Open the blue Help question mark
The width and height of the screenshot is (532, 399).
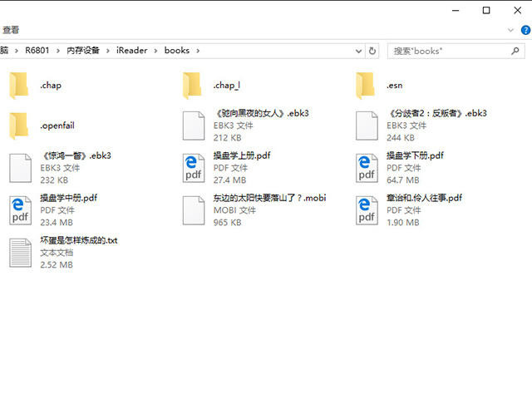pos(525,30)
